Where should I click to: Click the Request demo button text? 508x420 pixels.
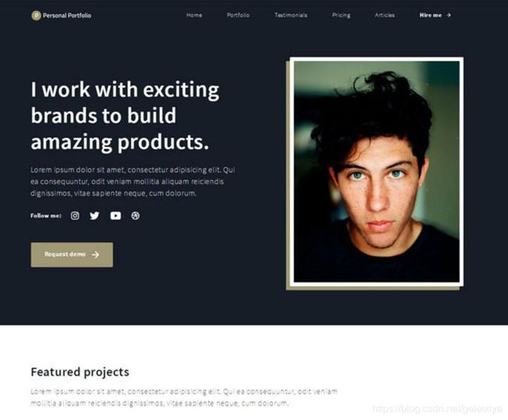click(65, 254)
